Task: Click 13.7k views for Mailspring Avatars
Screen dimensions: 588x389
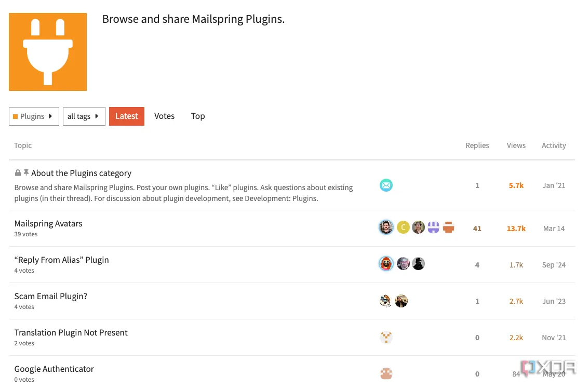Action: pos(516,229)
